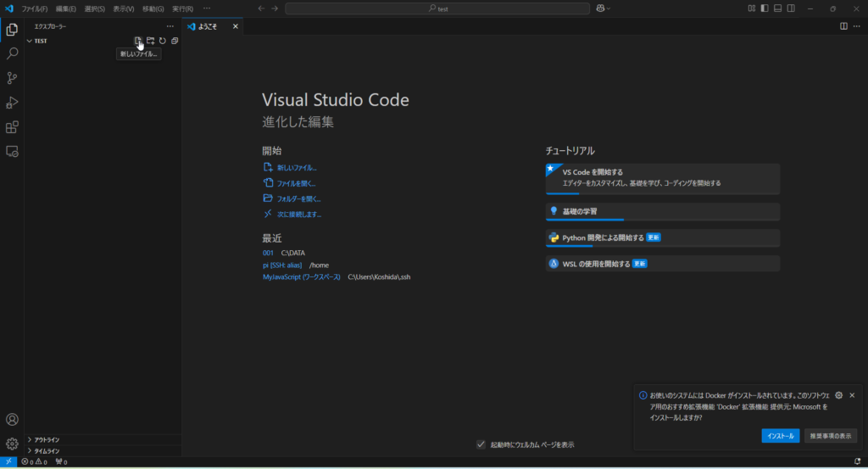
Task: Open recent MyJavaScript (ワークスペース) entry
Action: (x=302, y=276)
